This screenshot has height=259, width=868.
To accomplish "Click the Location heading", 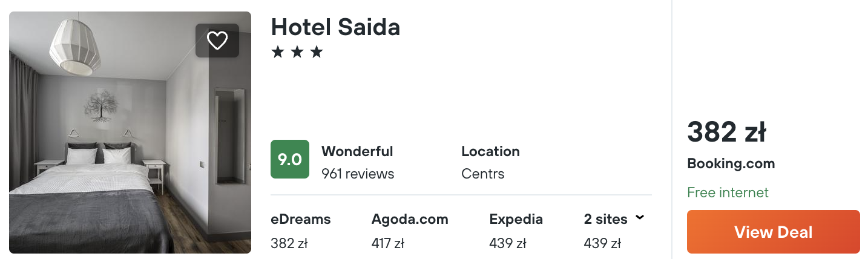I will coord(490,151).
